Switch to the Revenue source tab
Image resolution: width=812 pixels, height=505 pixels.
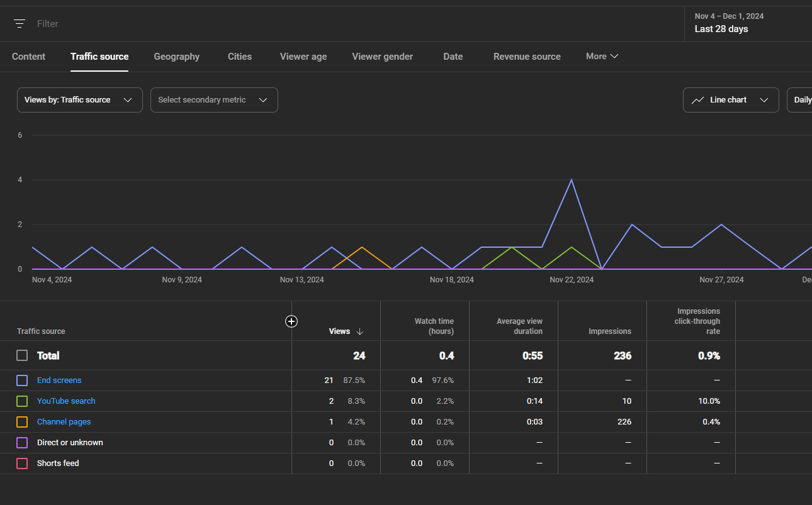coord(527,57)
